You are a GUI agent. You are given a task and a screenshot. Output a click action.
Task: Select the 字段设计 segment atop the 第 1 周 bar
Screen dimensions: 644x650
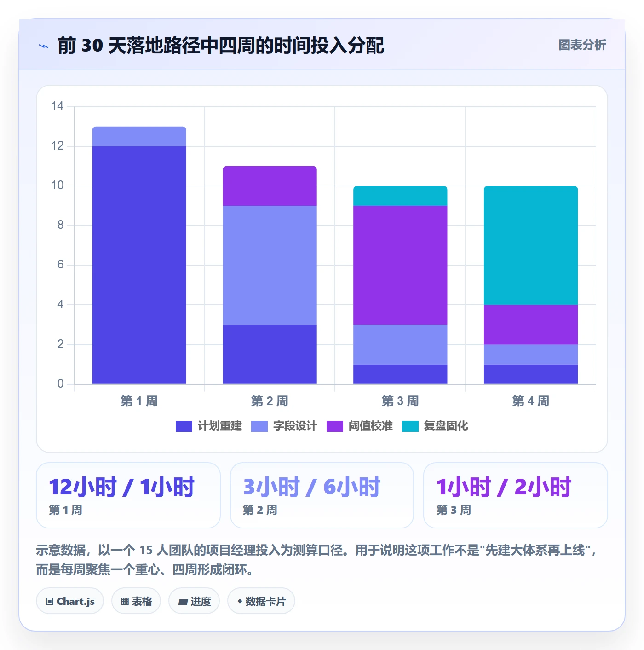point(139,137)
